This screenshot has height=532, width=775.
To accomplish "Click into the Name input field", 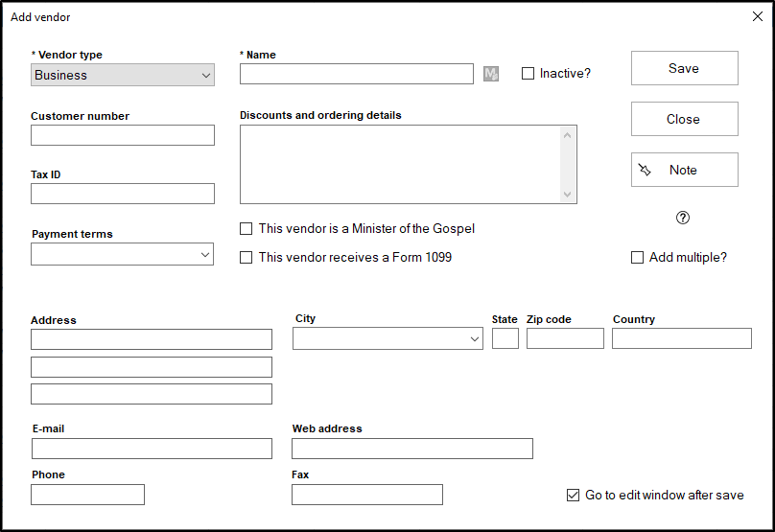I will (x=356, y=75).
